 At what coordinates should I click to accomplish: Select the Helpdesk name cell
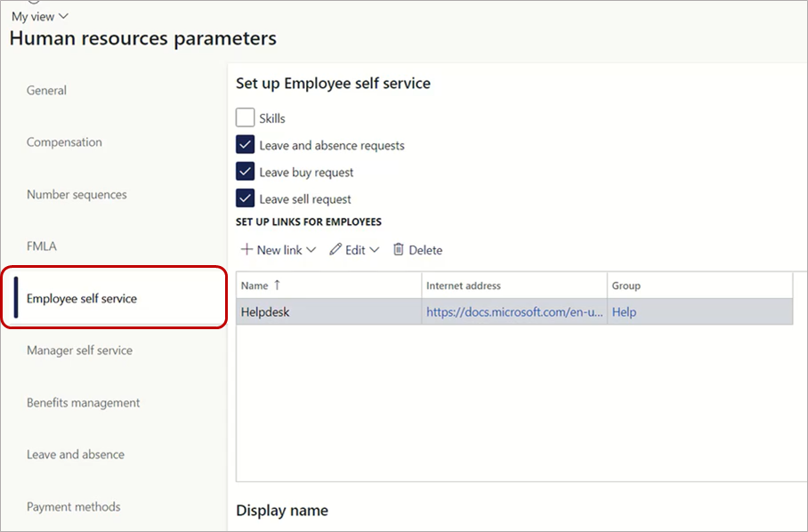click(x=328, y=311)
